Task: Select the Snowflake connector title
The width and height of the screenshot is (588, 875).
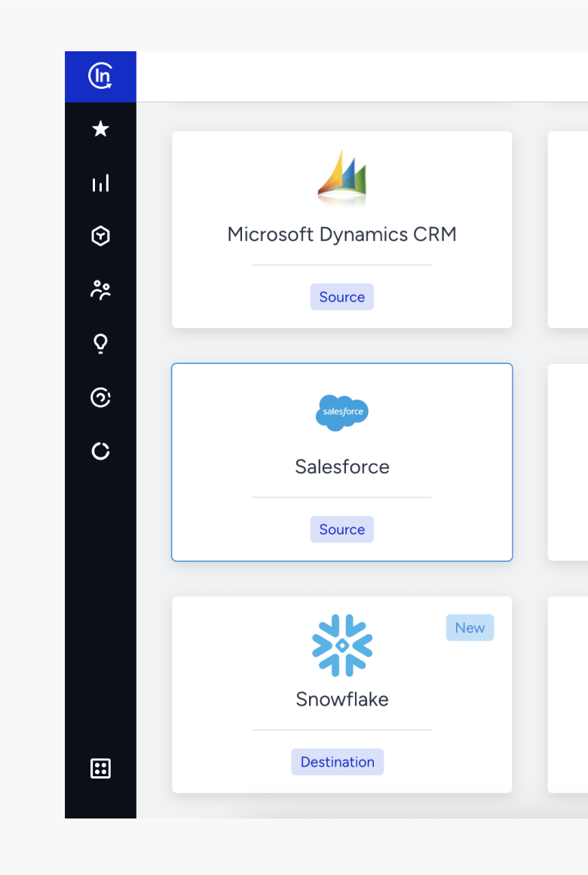Action: (341, 699)
